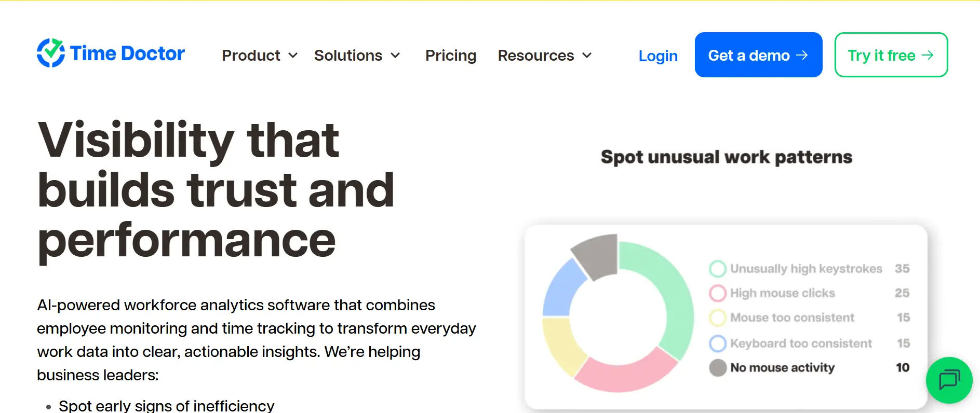This screenshot has width=980, height=413.
Task: Click the yellow Mouse too consistent circle
Action: 718,318
